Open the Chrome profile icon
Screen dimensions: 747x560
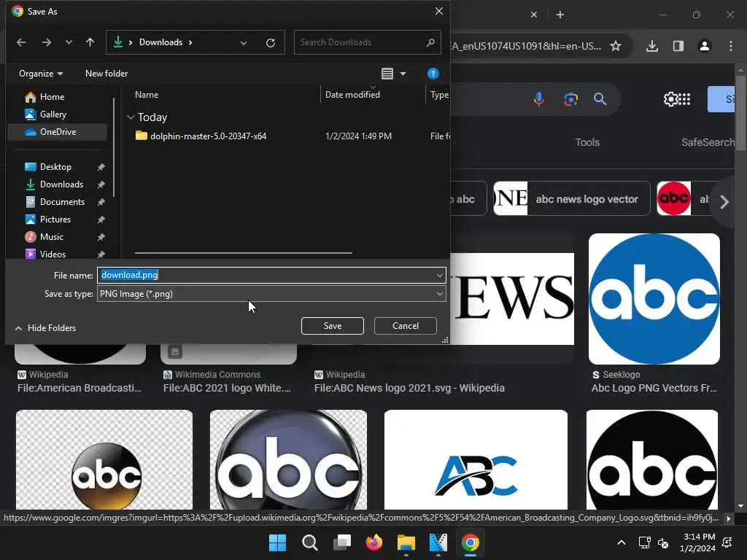click(x=705, y=46)
